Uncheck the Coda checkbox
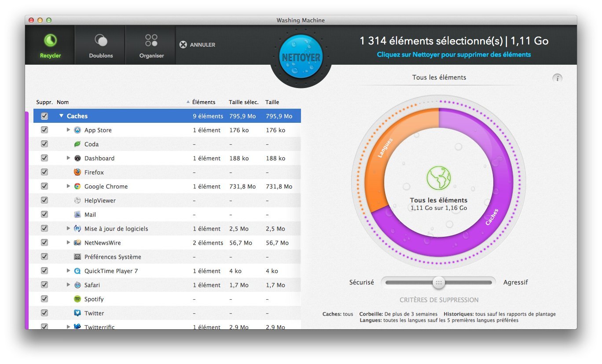 pos(44,144)
